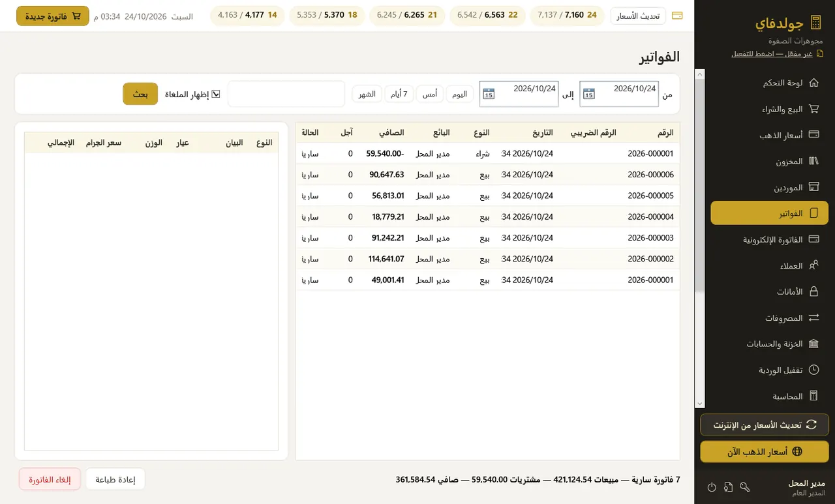
Task: Create a فاتورة جديدة invoice
Action: point(53,16)
